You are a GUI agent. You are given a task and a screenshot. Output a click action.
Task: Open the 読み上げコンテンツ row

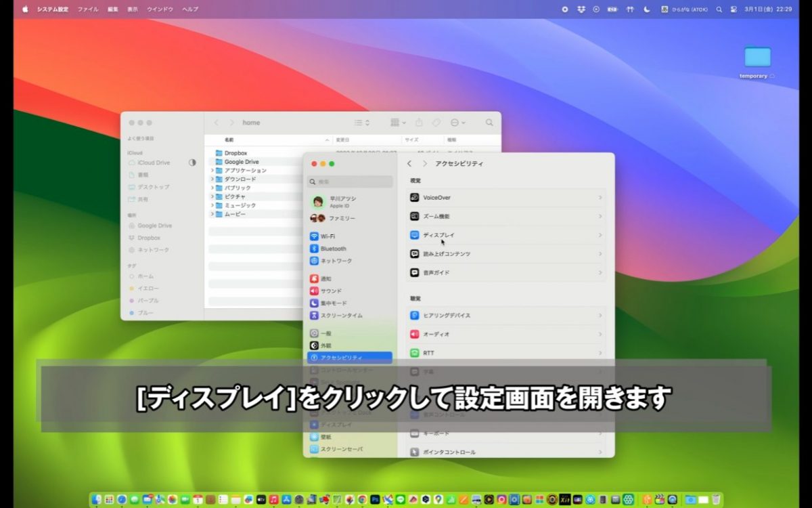pos(506,254)
